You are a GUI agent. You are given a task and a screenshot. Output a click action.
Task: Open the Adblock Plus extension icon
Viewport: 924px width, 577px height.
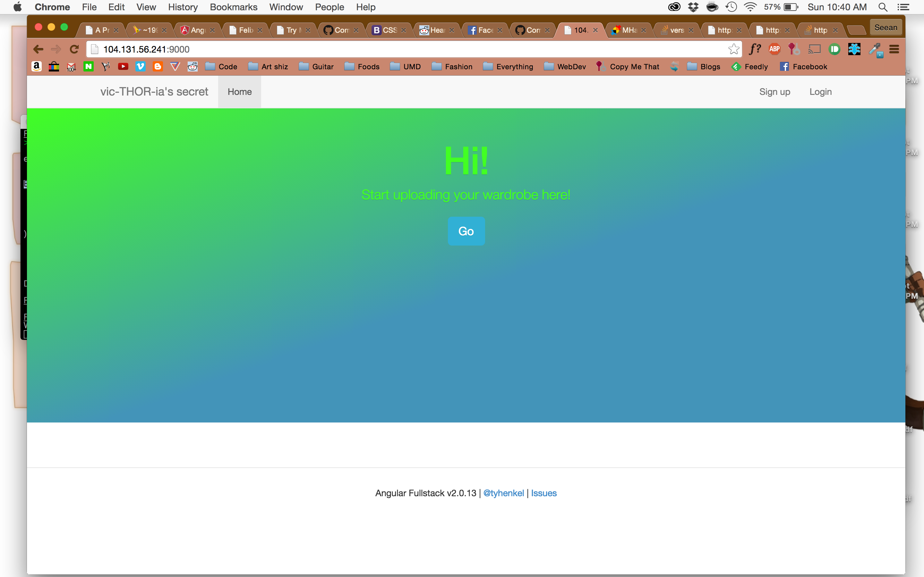[x=774, y=49]
